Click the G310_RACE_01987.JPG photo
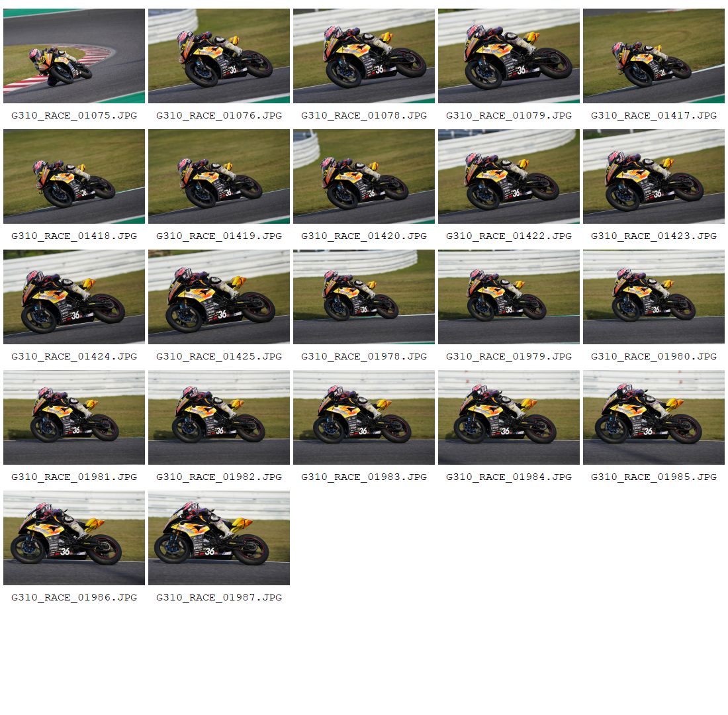 pos(218,538)
